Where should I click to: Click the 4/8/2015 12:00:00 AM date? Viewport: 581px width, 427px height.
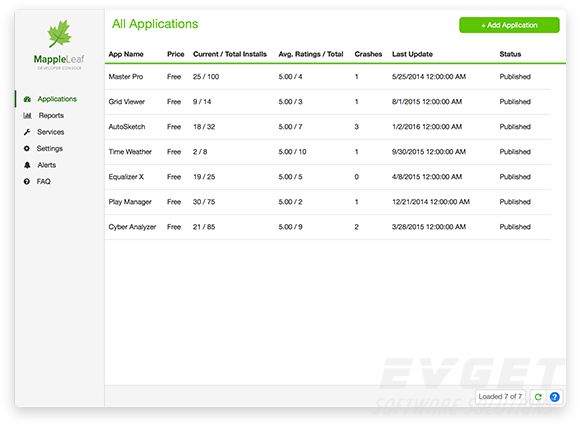pyautogui.click(x=427, y=177)
